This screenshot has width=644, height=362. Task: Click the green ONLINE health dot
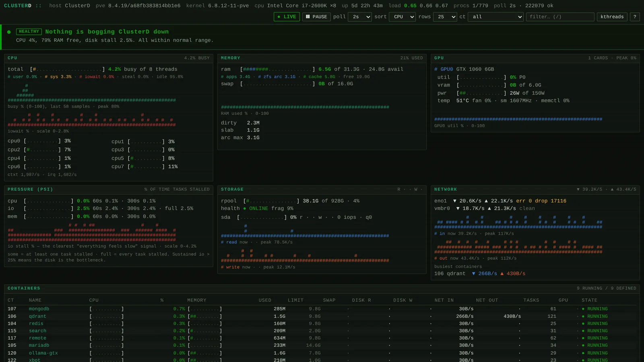pos(244,208)
